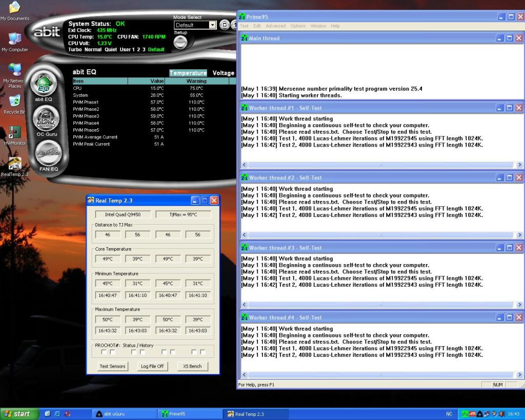Select My Network Places desktop icon
The width and height of the screenshot is (525, 420).
point(15,76)
